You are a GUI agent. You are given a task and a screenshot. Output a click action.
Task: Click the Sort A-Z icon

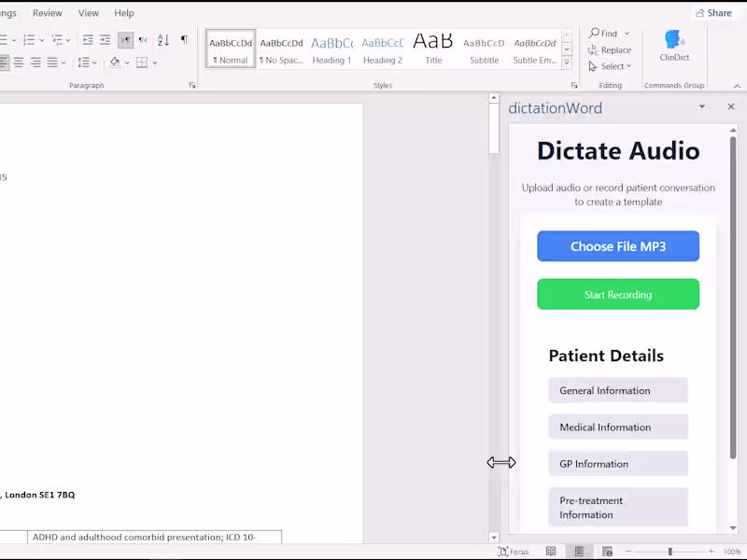coord(162,40)
